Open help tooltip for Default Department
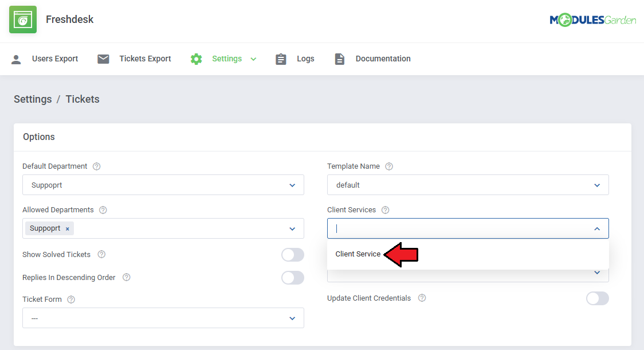Viewport: 644px width, 350px height. (x=96, y=166)
